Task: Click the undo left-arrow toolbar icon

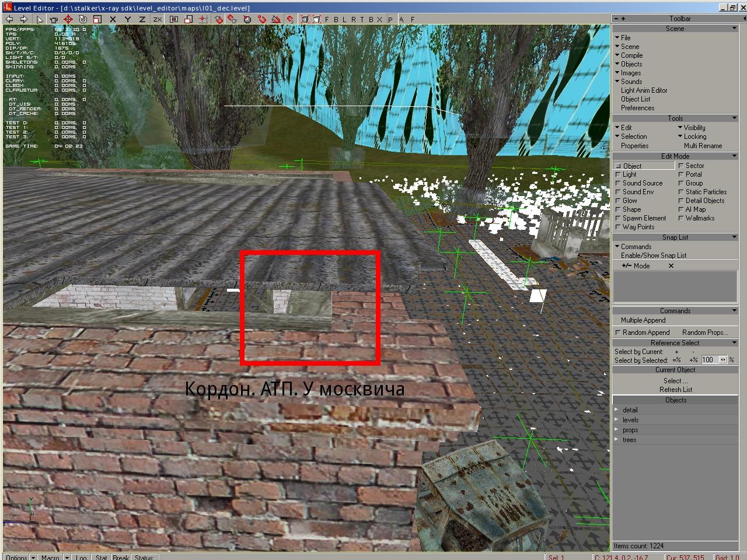Action: coord(9,19)
